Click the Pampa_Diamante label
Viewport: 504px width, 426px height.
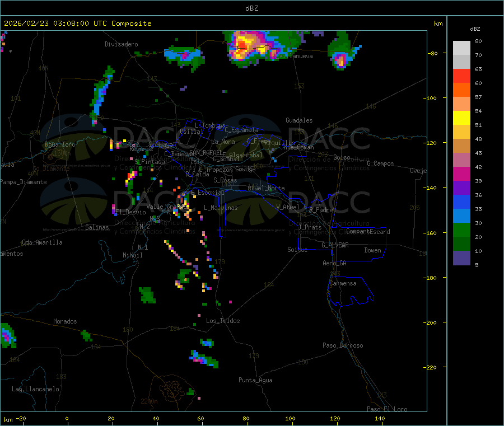[24, 182]
